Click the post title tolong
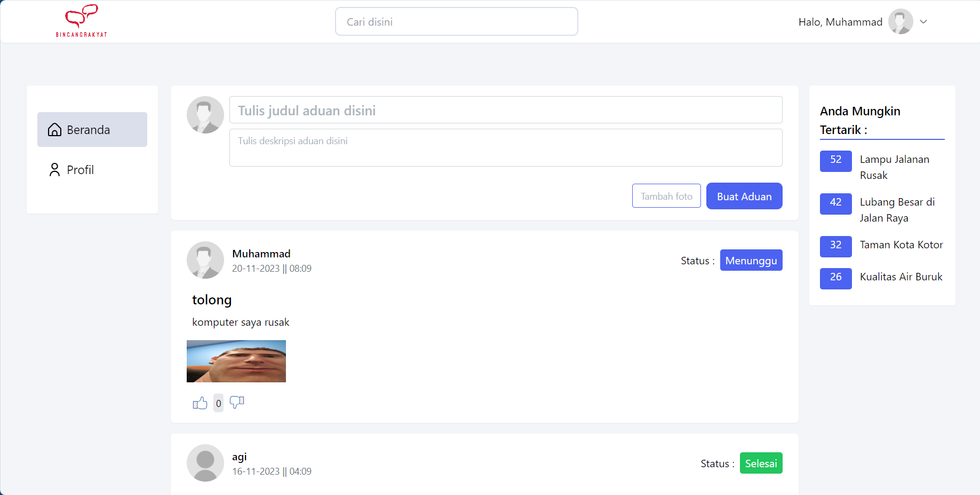The height and width of the screenshot is (495, 980). click(212, 300)
